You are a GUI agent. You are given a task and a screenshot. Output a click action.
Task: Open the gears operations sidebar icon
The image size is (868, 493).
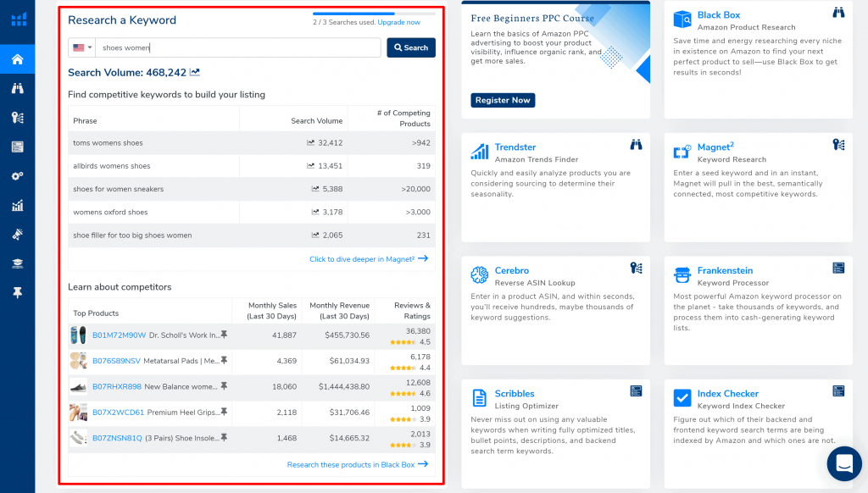click(18, 176)
